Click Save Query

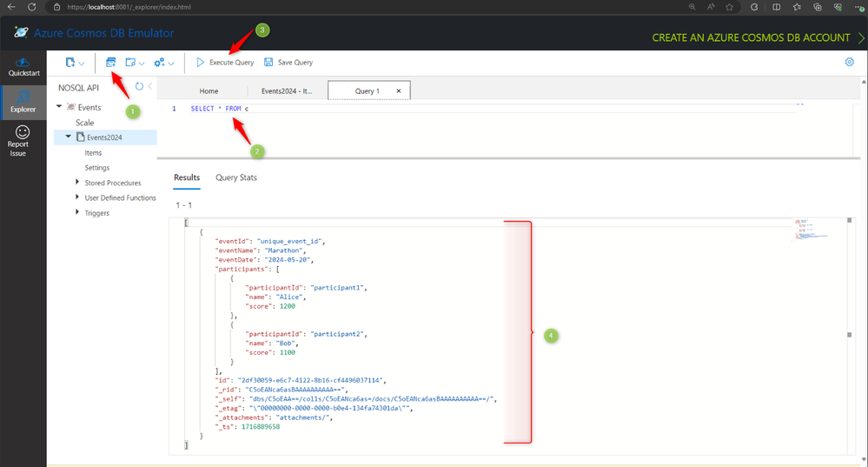[x=288, y=63]
